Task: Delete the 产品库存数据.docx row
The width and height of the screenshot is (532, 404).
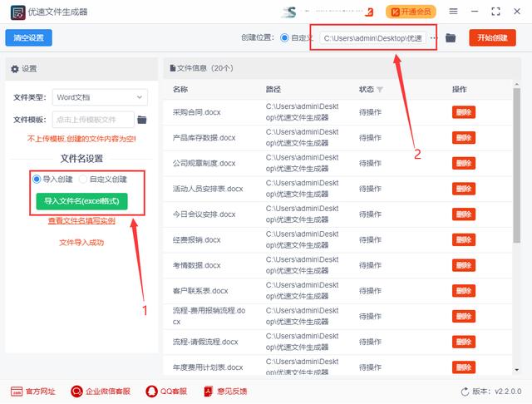Action: [x=464, y=138]
